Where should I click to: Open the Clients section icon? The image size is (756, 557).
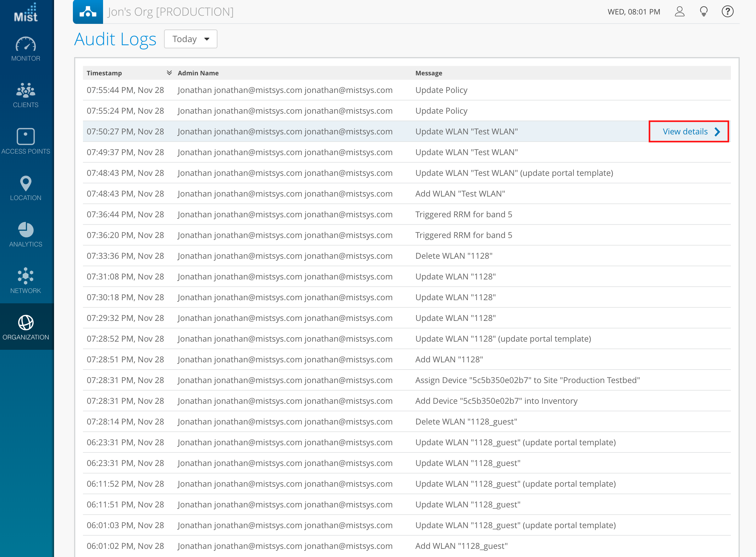(x=26, y=90)
